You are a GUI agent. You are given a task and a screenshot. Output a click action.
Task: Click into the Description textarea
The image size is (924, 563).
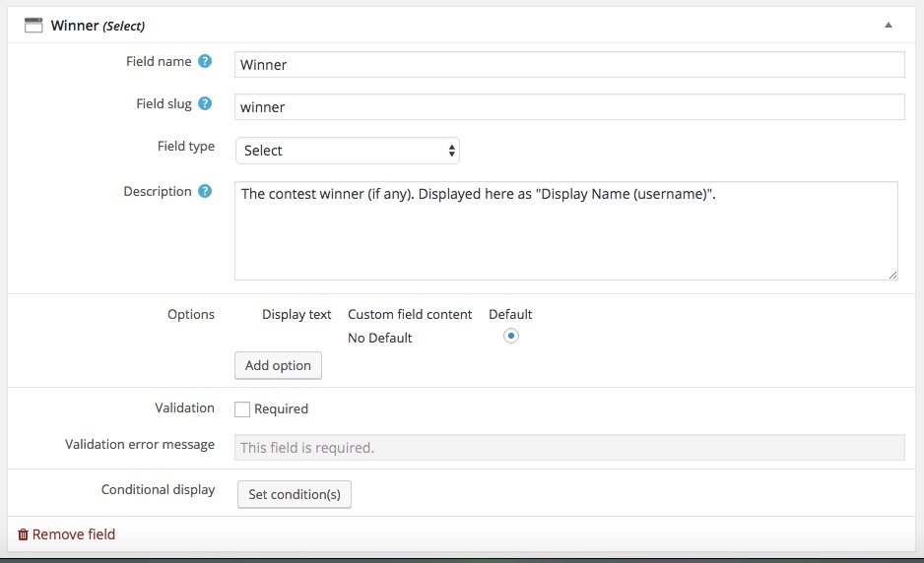coord(566,231)
